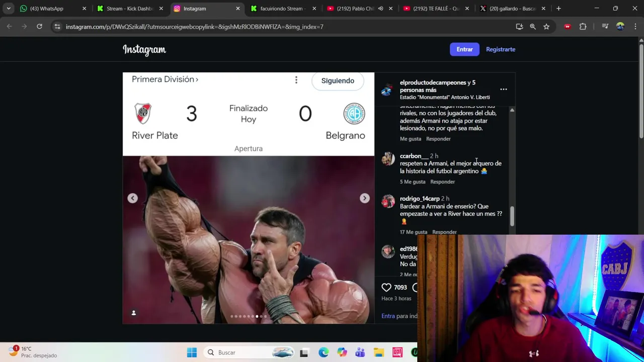Open a new browser tab
This screenshot has height=362, width=644.
[558, 9]
